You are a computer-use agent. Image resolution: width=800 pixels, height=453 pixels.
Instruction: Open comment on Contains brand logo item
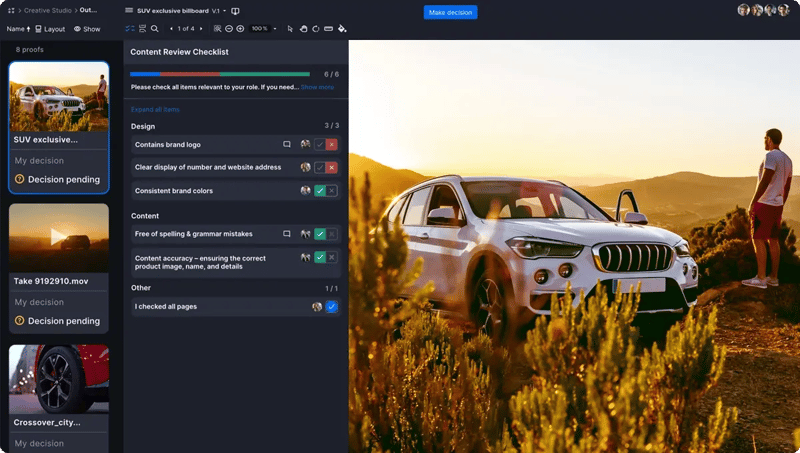click(287, 144)
